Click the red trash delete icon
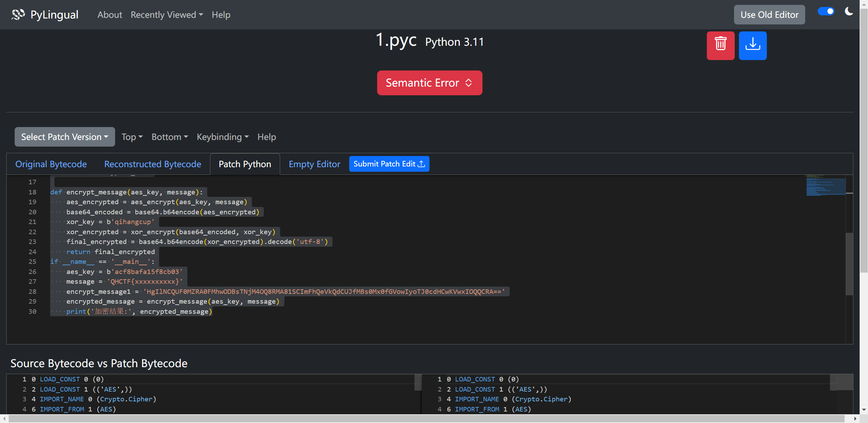Screen dimensions: 868x423 click(x=720, y=45)
